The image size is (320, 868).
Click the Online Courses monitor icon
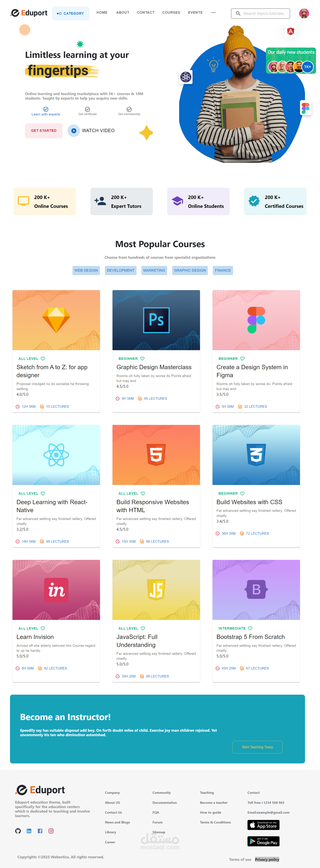23,201
